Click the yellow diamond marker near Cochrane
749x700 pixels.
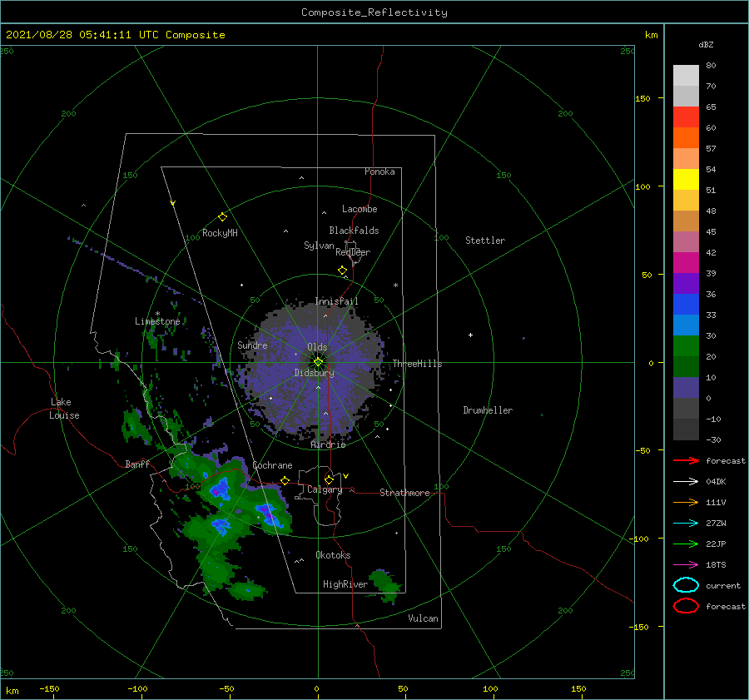pos(285,480)
